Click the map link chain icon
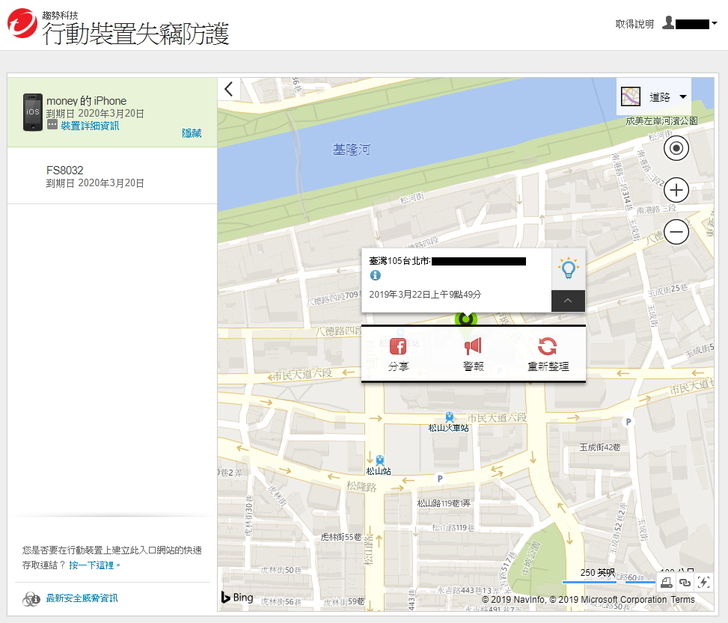This screenshot has height=623, width=728. pyautogui.click(x=685, y=582)
